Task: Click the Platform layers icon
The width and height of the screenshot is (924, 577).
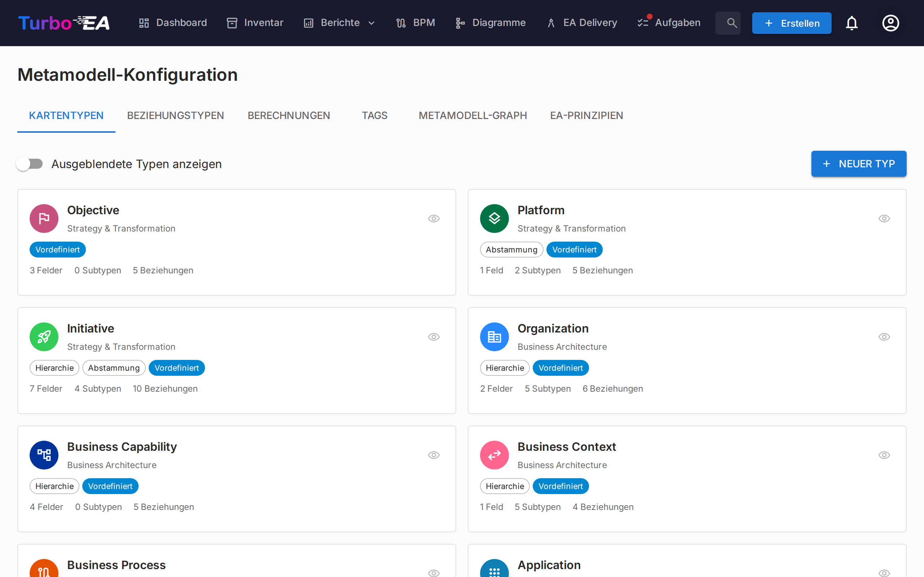Action: pos(494,218)
